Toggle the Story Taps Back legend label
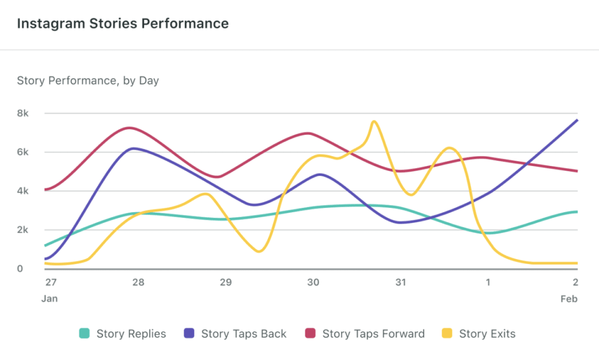 [x=243, y=334]
